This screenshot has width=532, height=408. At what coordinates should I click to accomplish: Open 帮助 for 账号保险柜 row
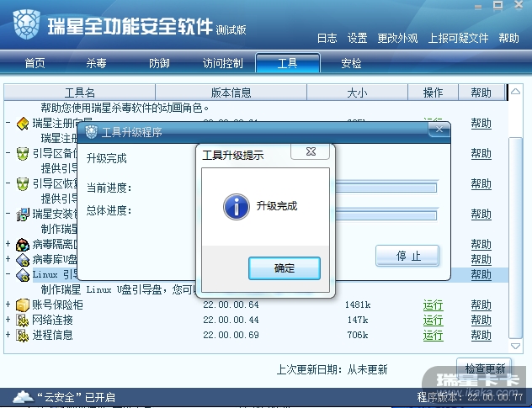pos(481,305)
